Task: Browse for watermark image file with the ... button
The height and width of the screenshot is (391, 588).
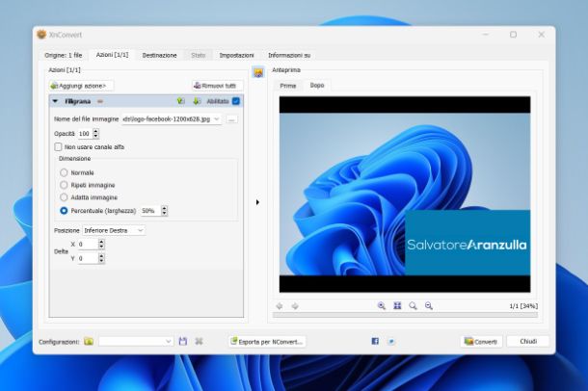Action: pyautogui.click(x=231, y=119)
